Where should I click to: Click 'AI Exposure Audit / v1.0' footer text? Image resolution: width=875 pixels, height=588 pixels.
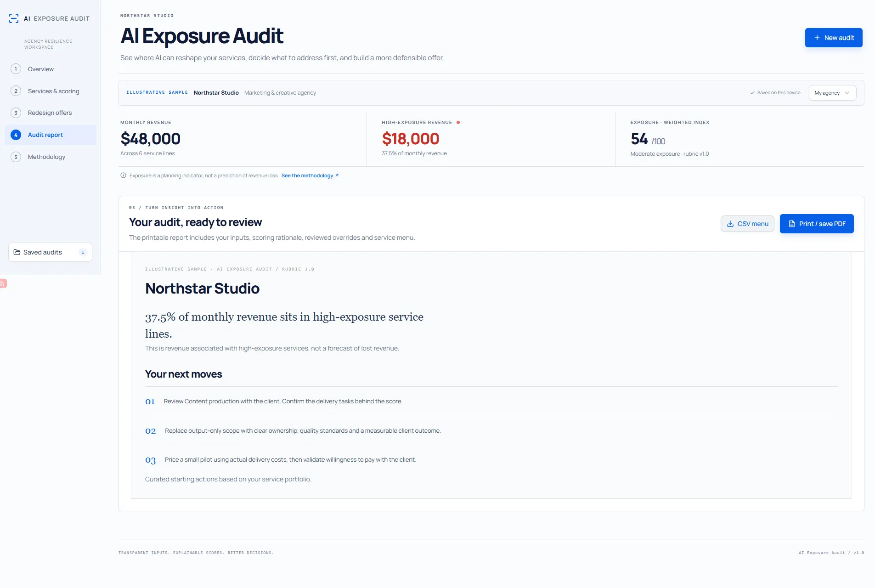[x=831, y=553]
